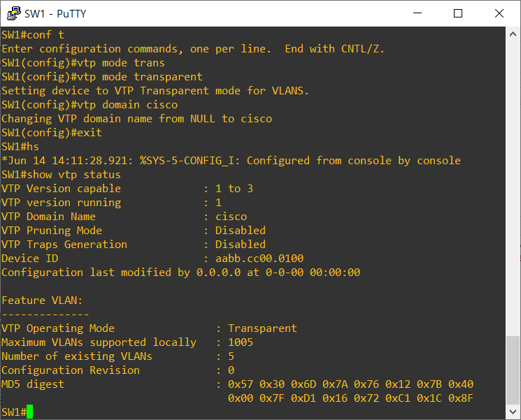The width and height of the screenshot is (521, 420).
Task: Click the 'VTP Domain Name' value 'cisco'
Action: click(x=231, y=217)
